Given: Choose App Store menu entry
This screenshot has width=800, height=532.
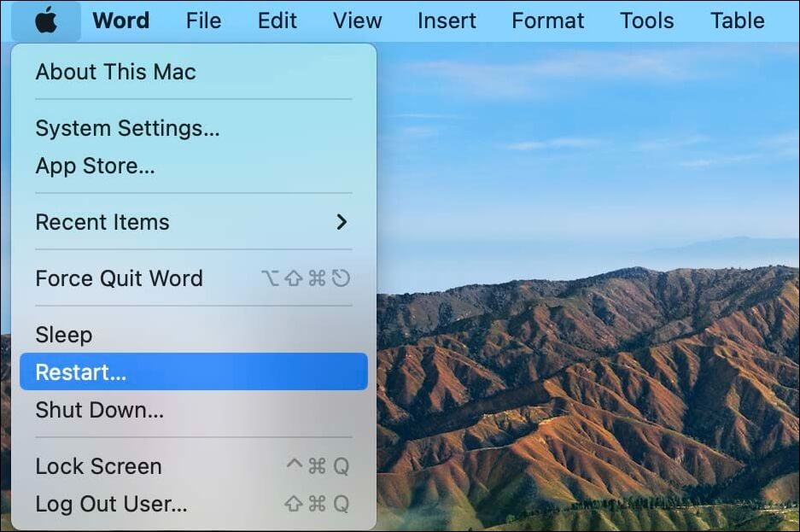Looking at the screenshot, I should [x=193, y=166].
